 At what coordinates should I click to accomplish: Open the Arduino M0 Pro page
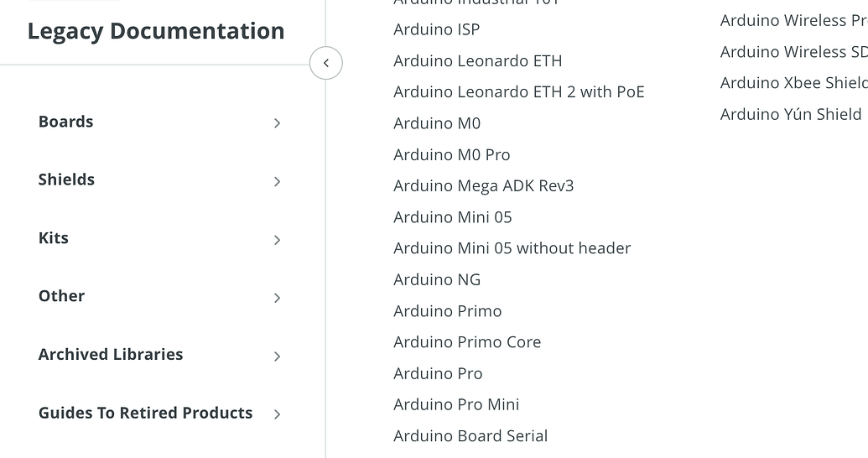(452, 155)
